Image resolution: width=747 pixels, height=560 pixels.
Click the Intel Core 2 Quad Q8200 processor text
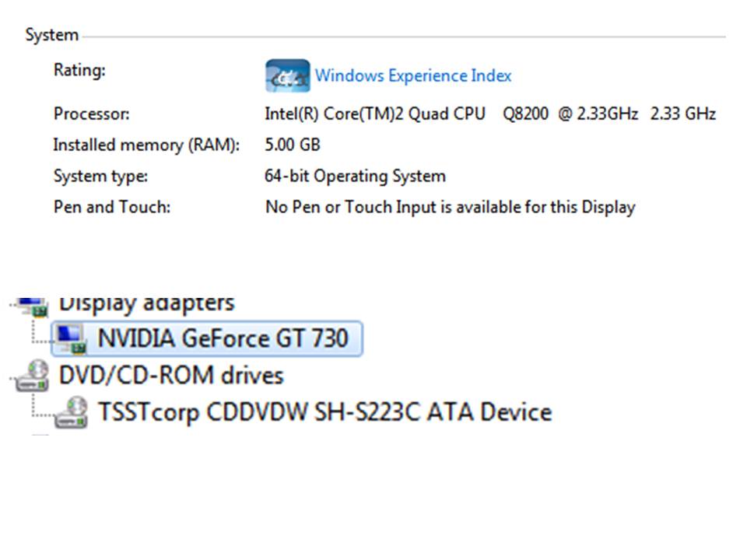489,114
